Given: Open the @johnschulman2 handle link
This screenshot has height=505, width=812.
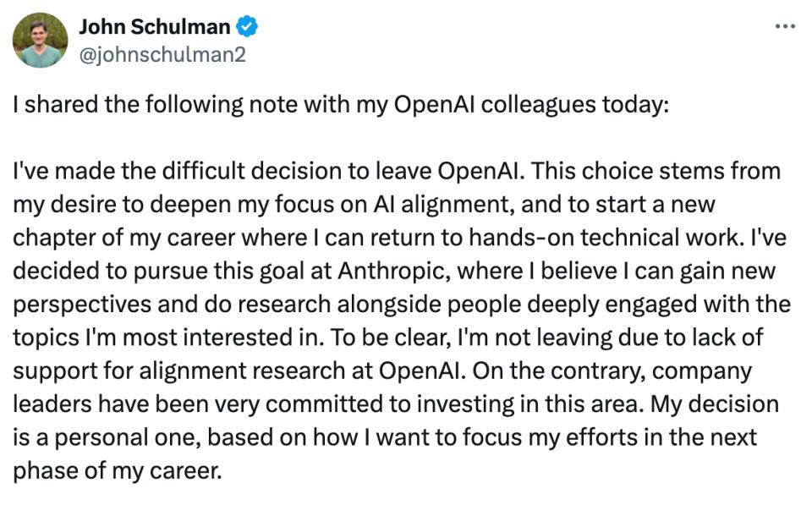Looking at the screenshot, I should (x=162, y=53).
